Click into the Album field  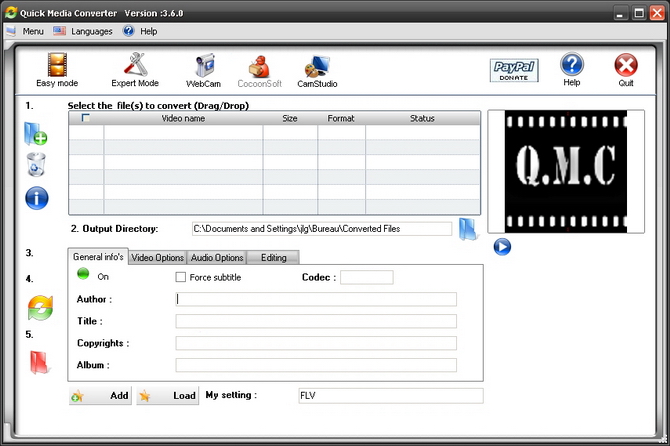(316, 365)
